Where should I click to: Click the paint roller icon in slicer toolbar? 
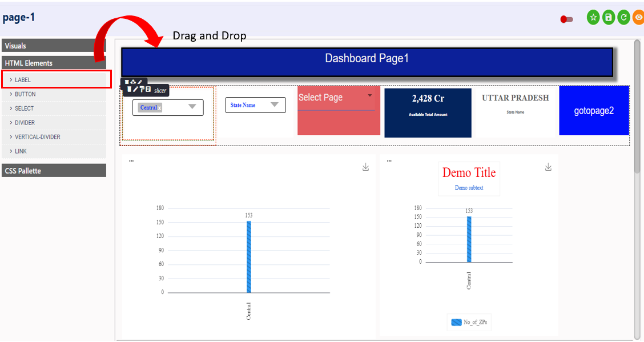(x=142, y=89)
